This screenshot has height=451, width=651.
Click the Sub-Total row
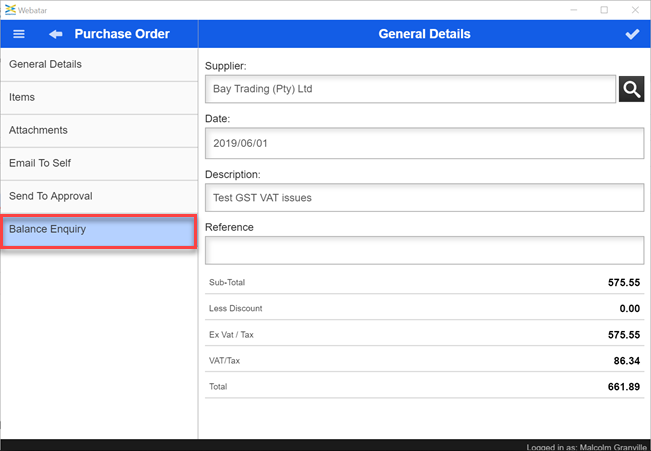(424, 283)
